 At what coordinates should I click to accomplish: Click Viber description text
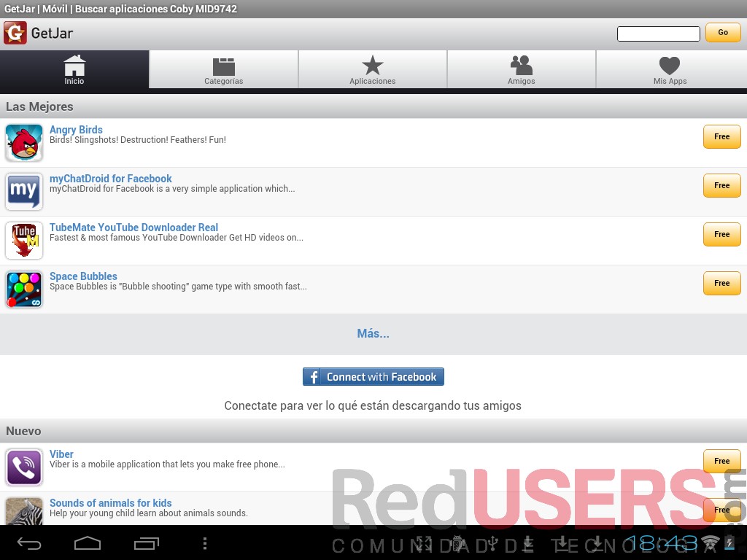(167, 464)
